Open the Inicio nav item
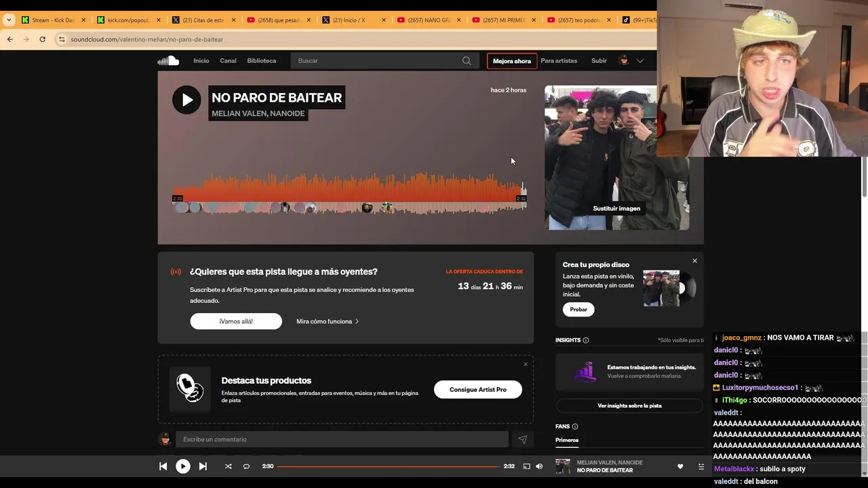Viewport: 868px width, 488px height. pos(201,61)
